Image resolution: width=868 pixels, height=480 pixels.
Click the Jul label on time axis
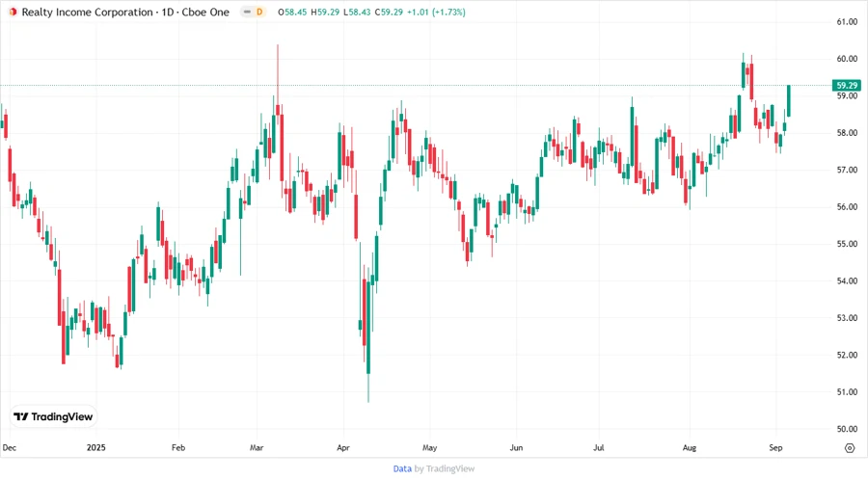598,448
